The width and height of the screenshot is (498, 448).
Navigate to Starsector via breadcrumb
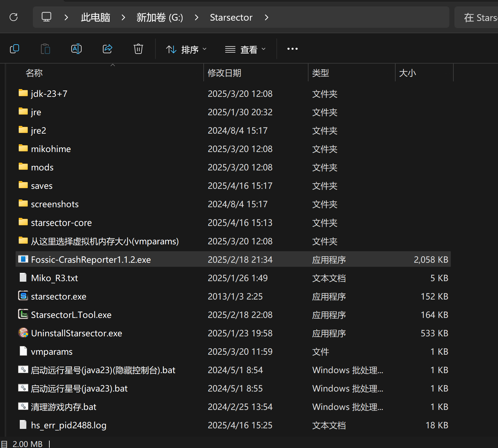pyautogui.click(x=231, y=17)
